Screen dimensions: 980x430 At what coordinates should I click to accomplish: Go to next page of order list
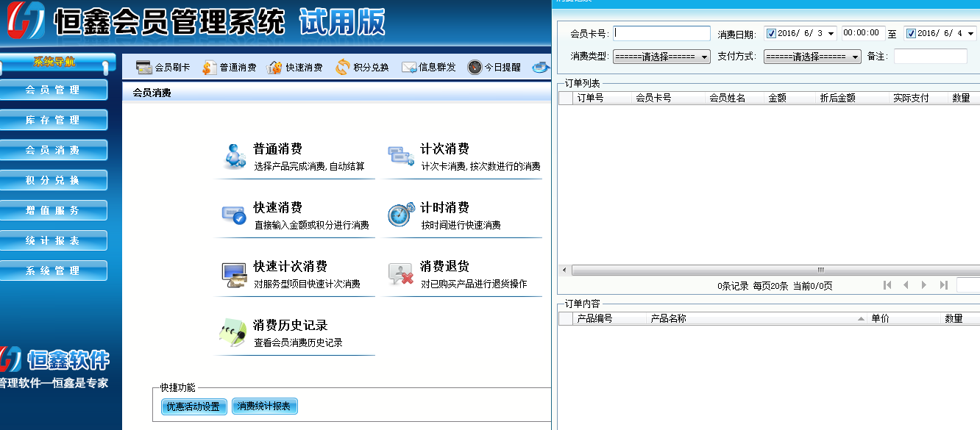click(x=924, y=285)
